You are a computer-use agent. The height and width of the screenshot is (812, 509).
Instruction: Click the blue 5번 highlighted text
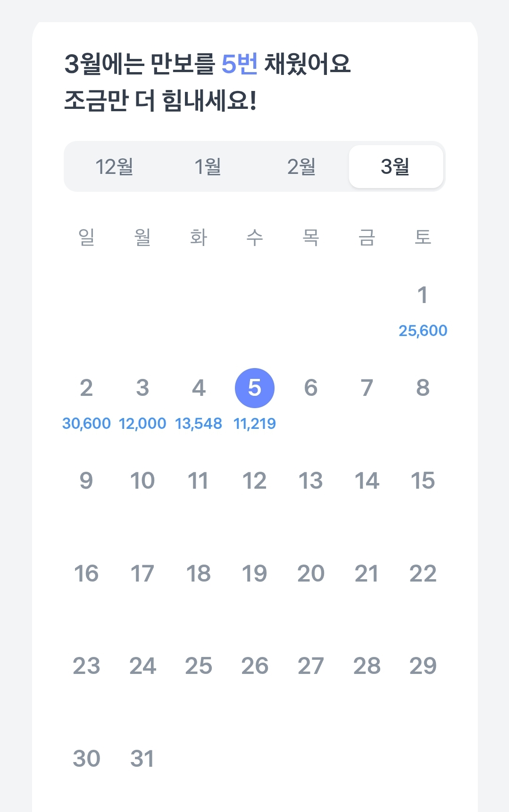(240, 64)
